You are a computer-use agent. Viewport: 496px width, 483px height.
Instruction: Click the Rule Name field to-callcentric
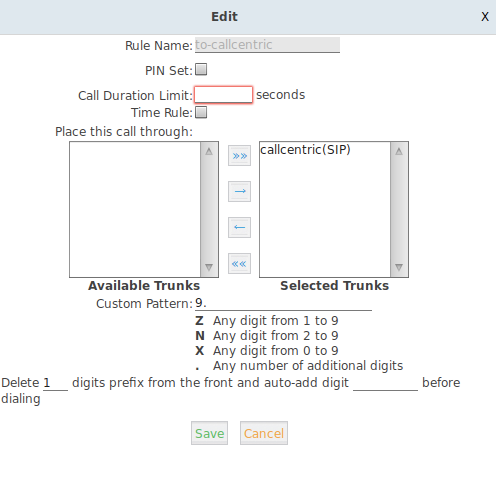[267, 45]
